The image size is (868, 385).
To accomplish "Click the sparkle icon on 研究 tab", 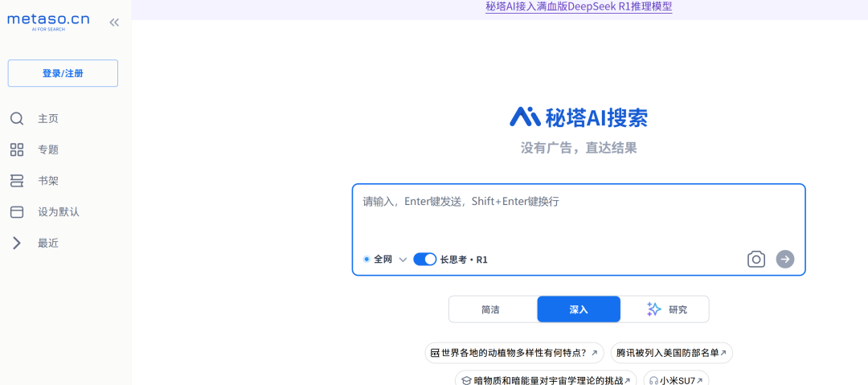I will 654,309.
